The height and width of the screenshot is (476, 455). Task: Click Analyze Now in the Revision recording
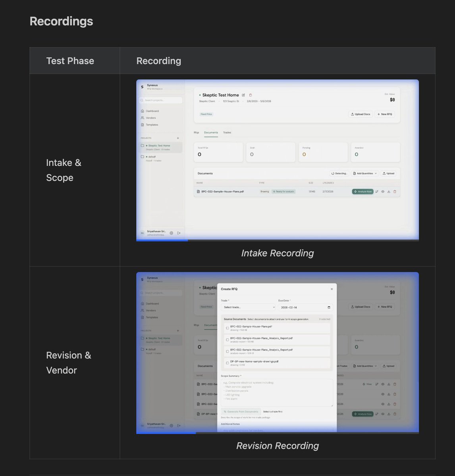click(363, 414)
